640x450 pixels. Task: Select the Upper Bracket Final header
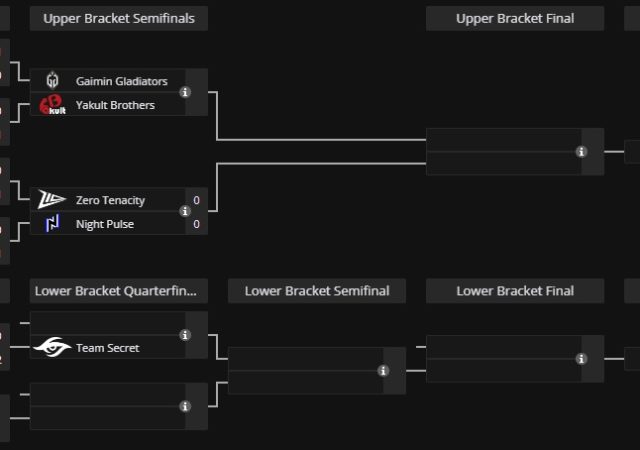tap(515, 19)
